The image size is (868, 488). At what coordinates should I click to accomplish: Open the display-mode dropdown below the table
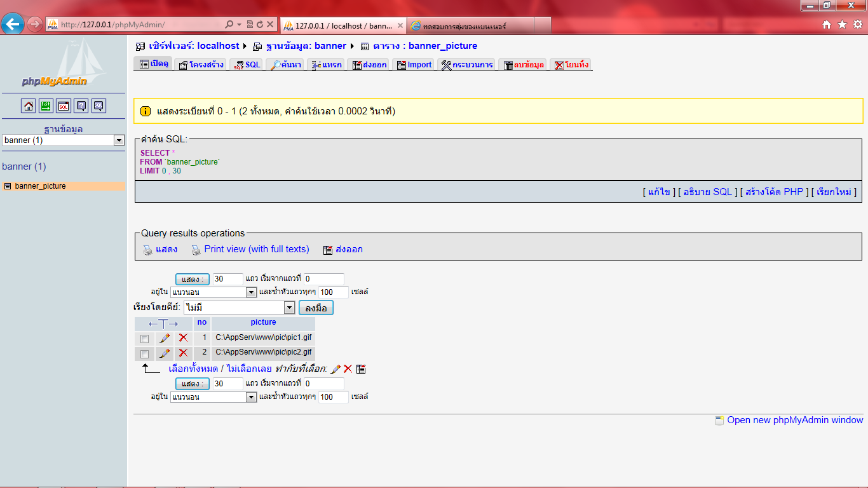(x=213, y=397)
